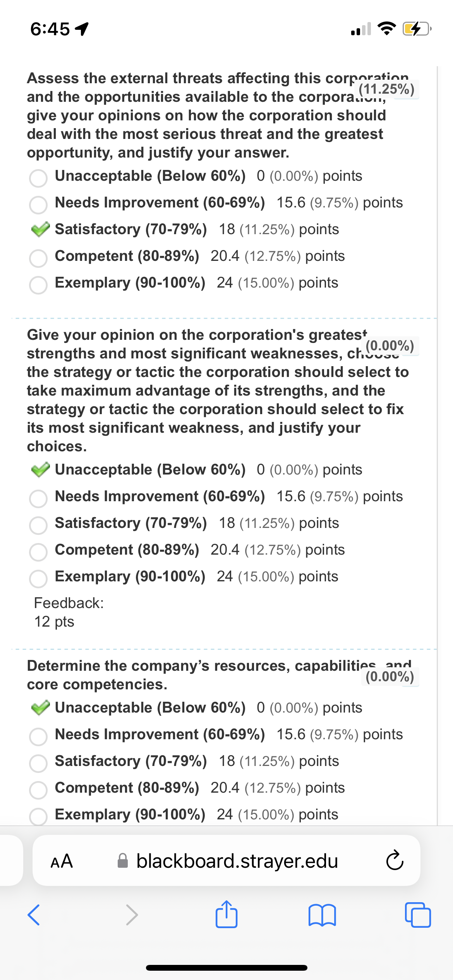
Task: Reload the blackboard.strayer.edu page
Action: click(395, 860)
